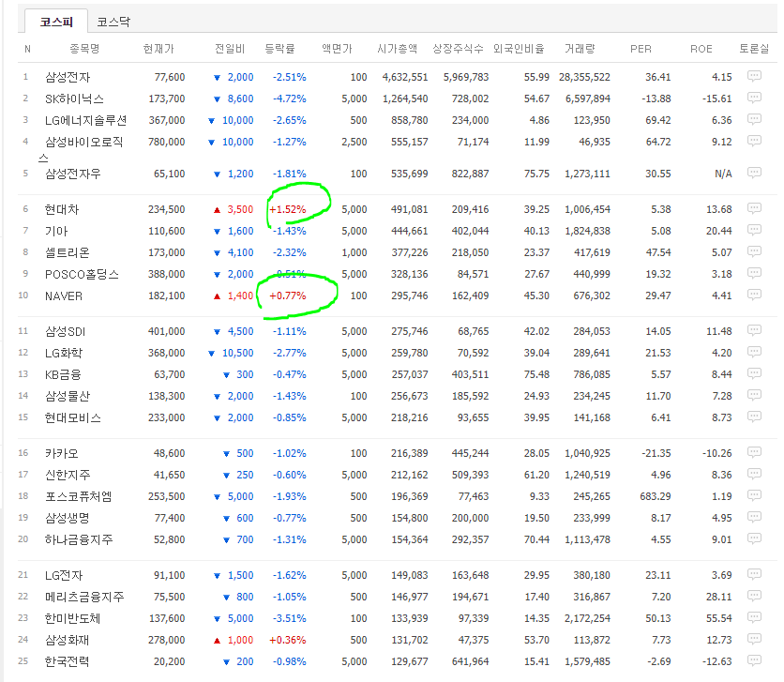Click the PER column header
This screenshot has width=784, height=682.
pos(641,49)
